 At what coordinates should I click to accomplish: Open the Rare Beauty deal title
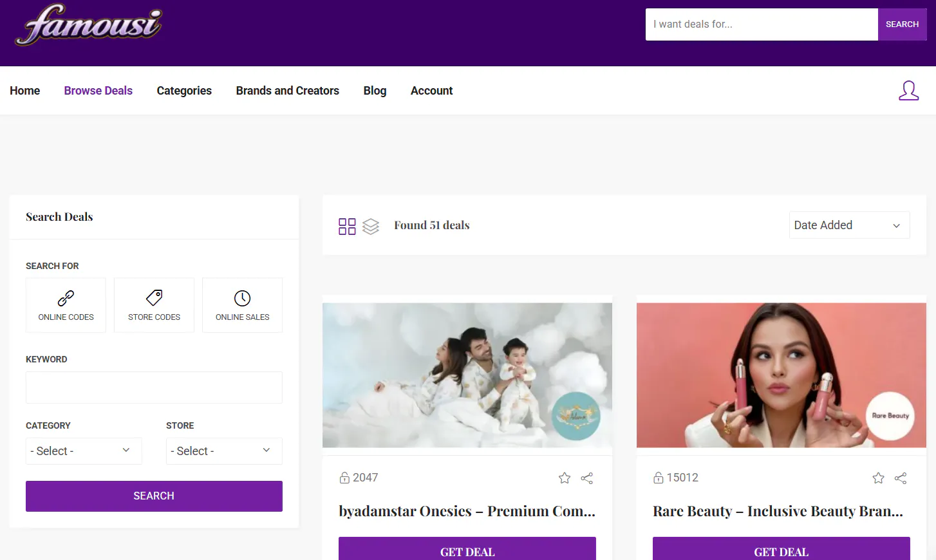[x=778, y=511]
